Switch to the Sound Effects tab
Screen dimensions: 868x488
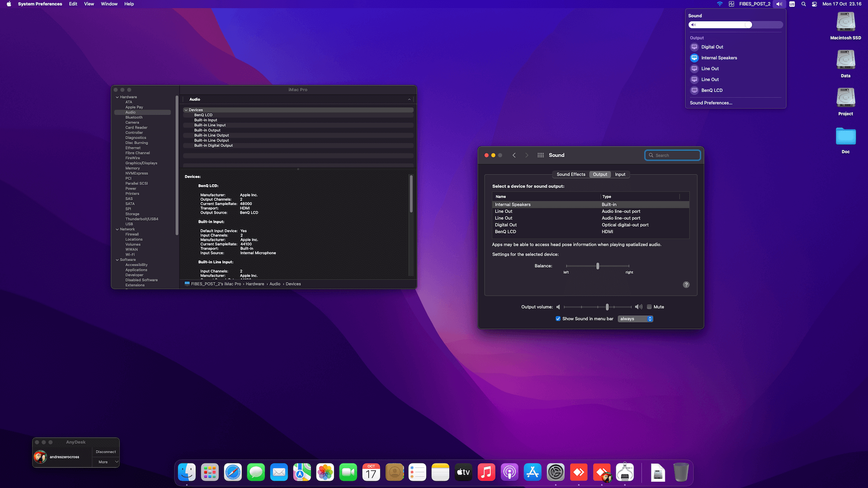pos(571,174)
